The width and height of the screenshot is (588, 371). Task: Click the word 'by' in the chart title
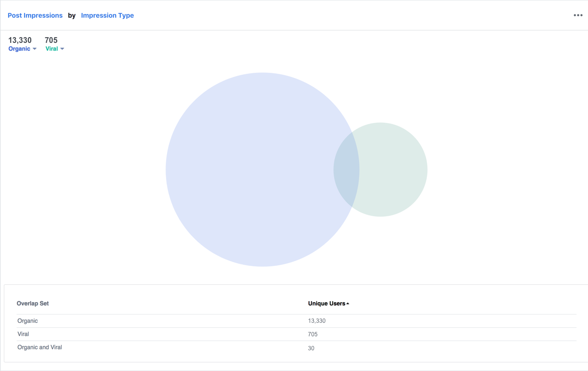point(72,15)
